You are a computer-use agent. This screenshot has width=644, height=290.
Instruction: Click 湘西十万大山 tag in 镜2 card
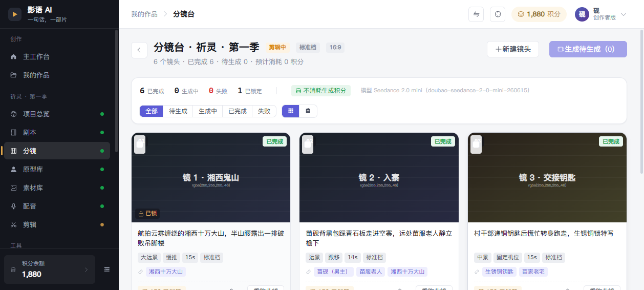pyautogui.click(x=407, y=272)
